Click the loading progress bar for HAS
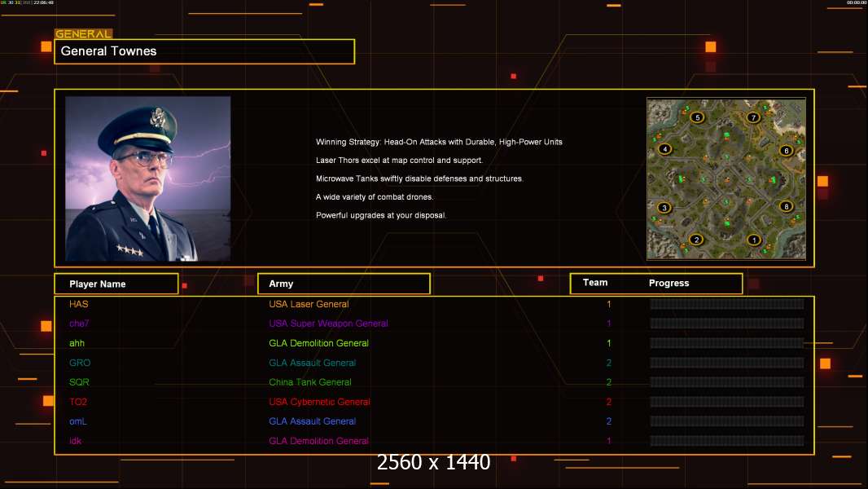The image size is (868, 489). [727, 304]
